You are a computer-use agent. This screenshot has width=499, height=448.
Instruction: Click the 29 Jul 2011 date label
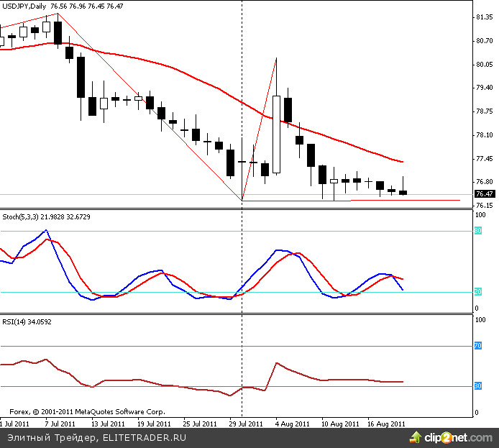tap(244, 424)
